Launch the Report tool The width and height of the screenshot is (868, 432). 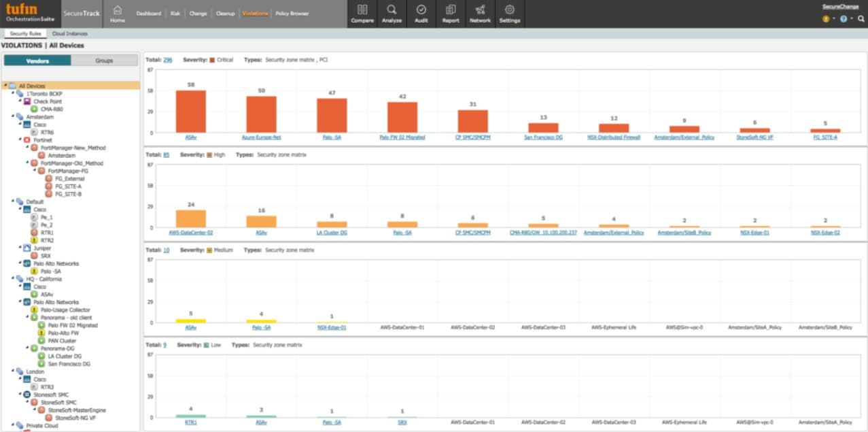point(449,14)
